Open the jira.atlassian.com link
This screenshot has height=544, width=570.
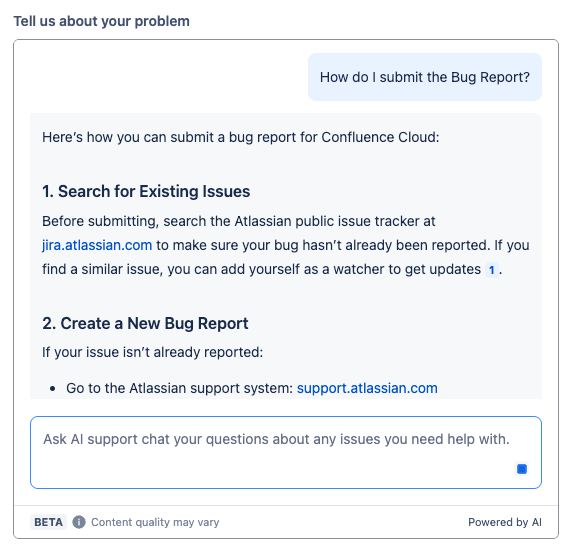(x=97, y=245)
